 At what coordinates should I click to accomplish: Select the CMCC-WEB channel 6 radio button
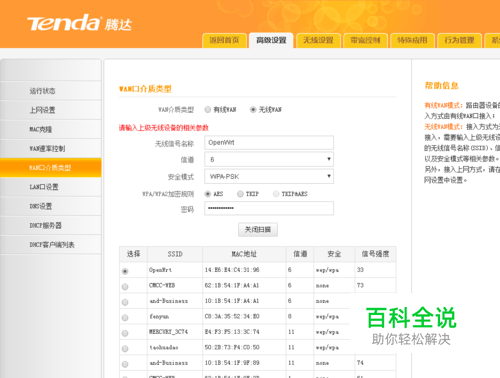[x=125, y=287]
